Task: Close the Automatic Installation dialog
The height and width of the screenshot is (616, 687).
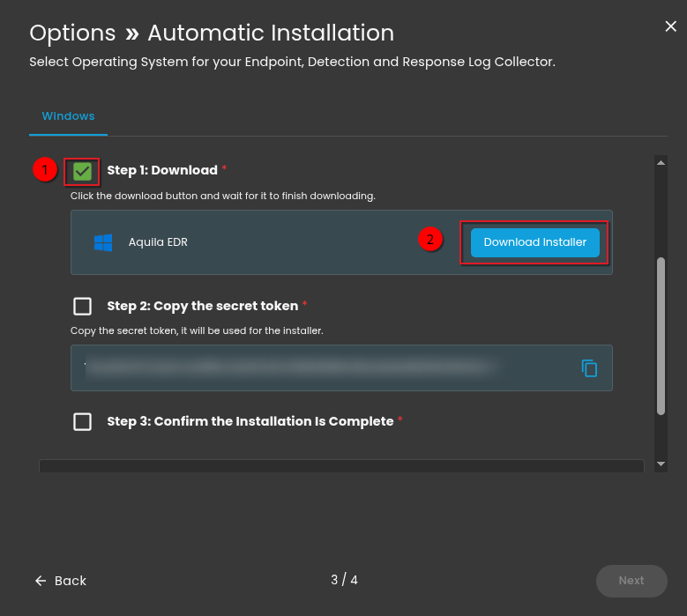Action: 670,26
